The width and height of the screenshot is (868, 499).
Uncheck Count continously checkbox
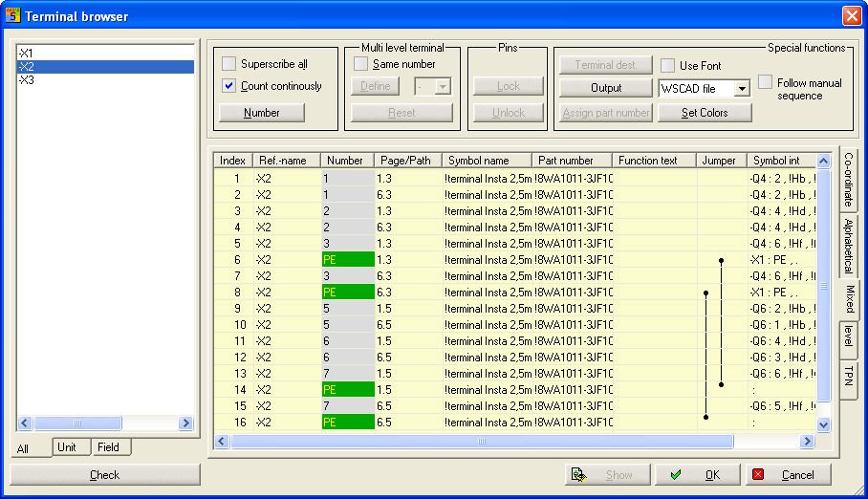[228, 86]
